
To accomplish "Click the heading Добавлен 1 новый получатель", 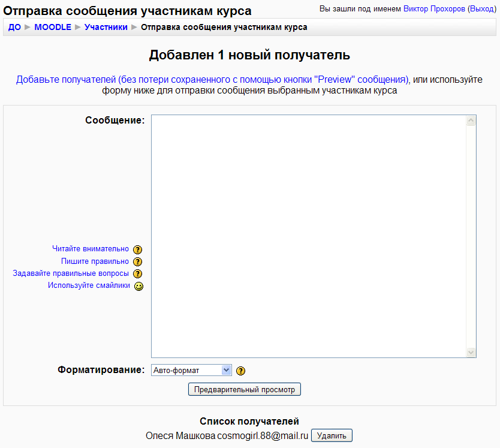I will click(x=249, y=55).
